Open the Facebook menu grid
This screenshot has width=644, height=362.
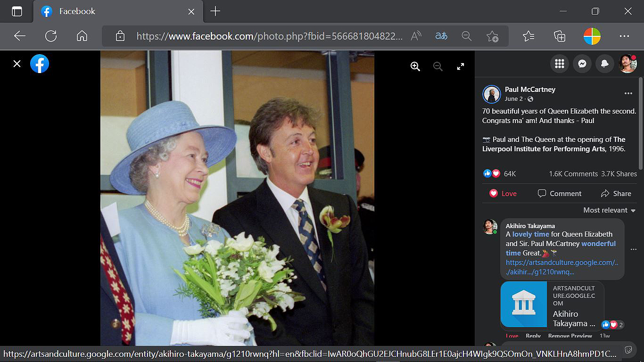coord(560,64)
